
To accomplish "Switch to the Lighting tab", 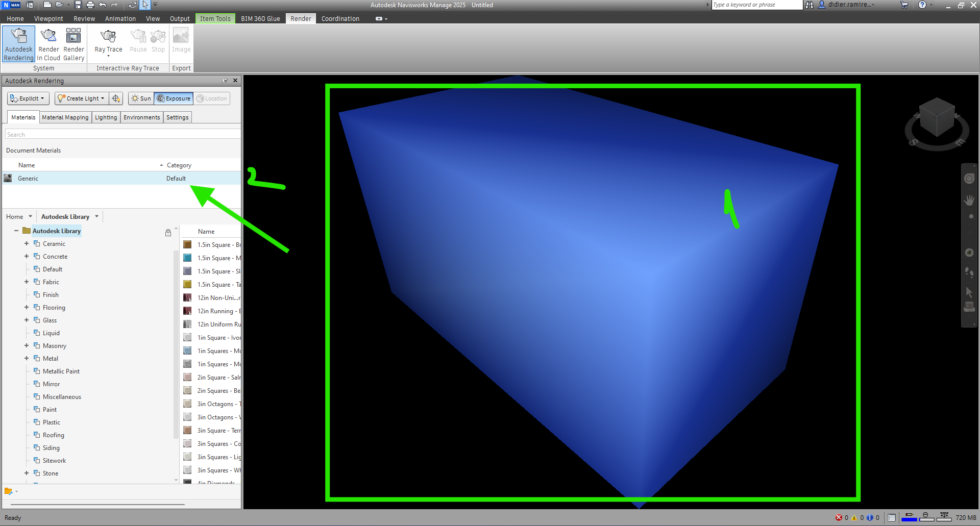I will [106, 117].
